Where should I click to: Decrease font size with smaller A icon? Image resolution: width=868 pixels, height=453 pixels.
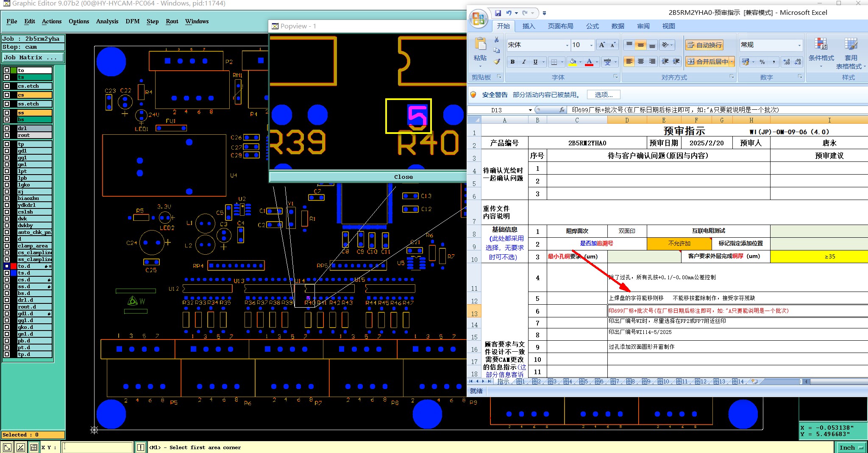[x=613, y=45]
